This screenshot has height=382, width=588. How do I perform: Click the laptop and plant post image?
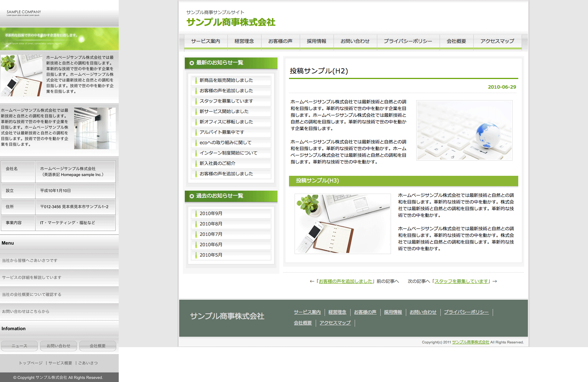click(342, 224)
